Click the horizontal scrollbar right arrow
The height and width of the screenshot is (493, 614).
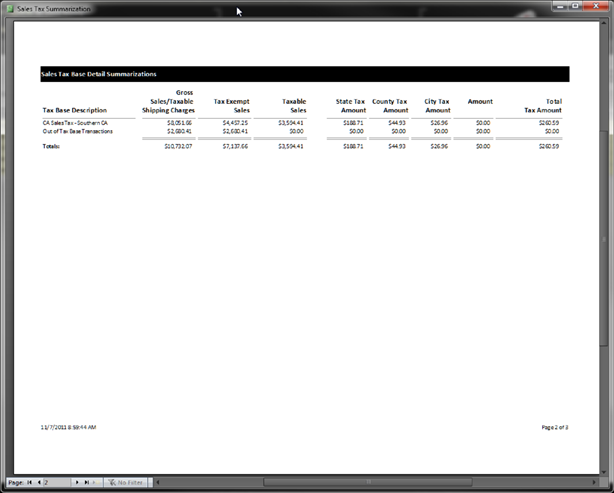pyautogui.click(x=594, y=482)
